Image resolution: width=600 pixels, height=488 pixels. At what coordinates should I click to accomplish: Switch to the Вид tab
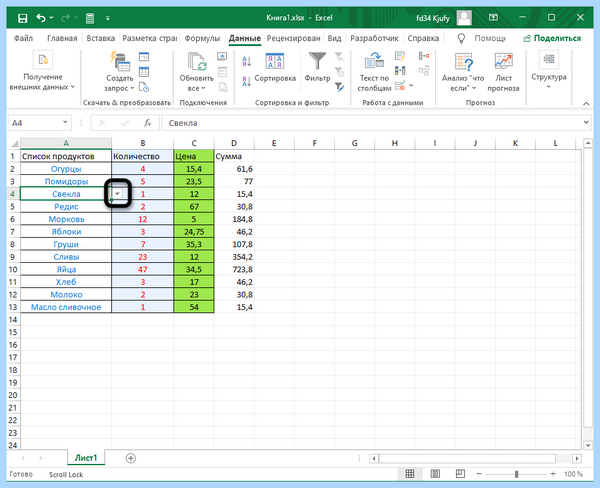[x=334, y=38]
